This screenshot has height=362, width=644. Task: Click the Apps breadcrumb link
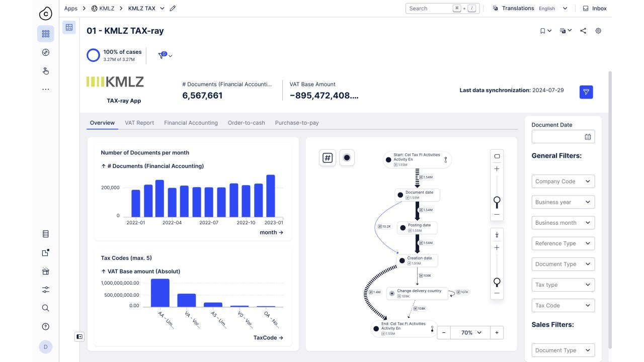[x=71, y=9]
